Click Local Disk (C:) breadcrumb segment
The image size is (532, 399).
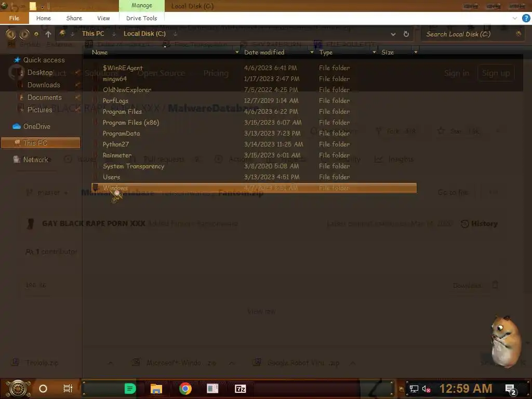pos(144,34)
